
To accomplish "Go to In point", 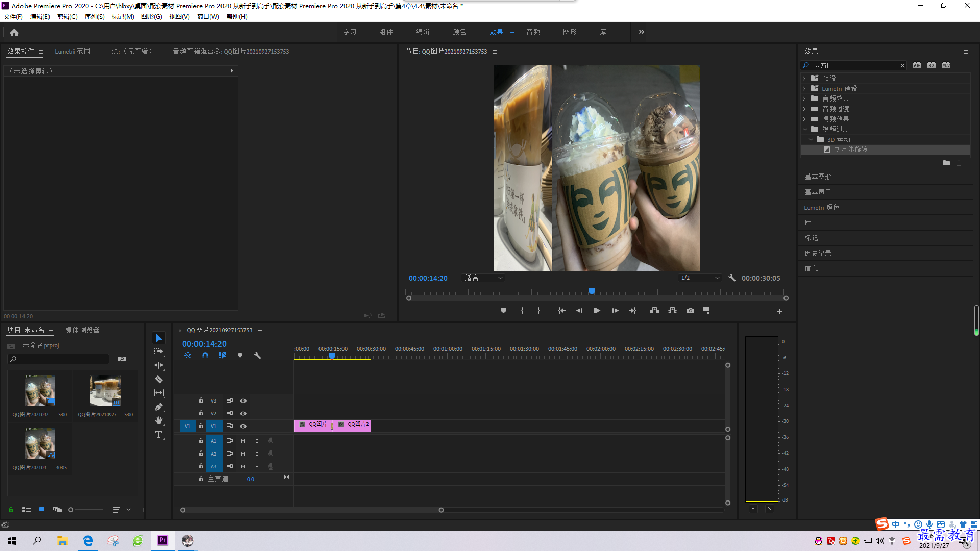I will tap(561, 311).
